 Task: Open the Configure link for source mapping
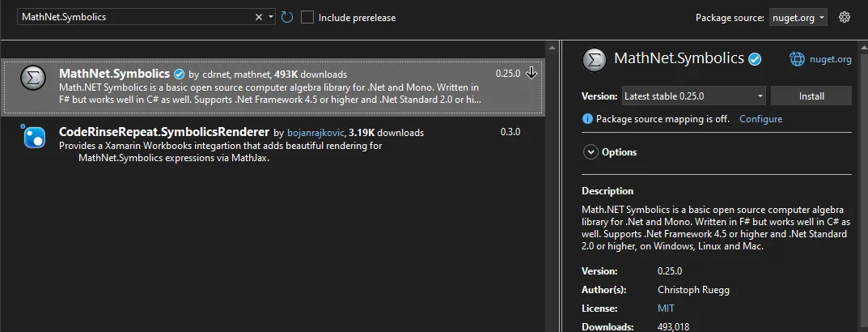click(760, 119)
